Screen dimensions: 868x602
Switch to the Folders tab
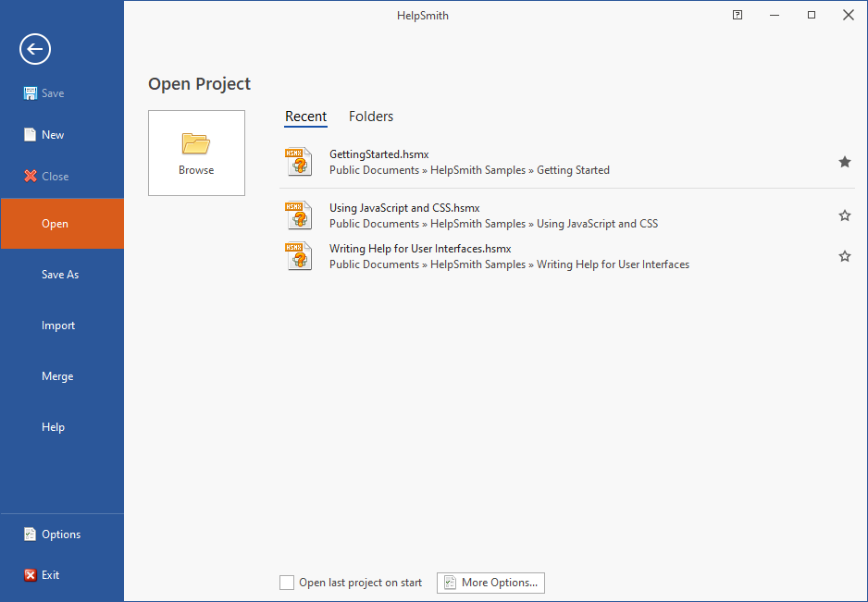(x=371, y=117)
